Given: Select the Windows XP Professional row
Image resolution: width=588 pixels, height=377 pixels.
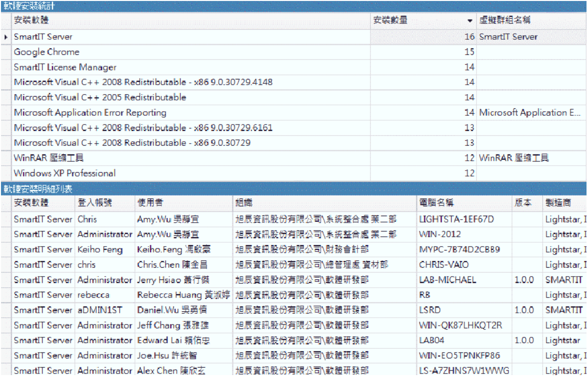Looking at the screenshot, I should pos(65,173).
